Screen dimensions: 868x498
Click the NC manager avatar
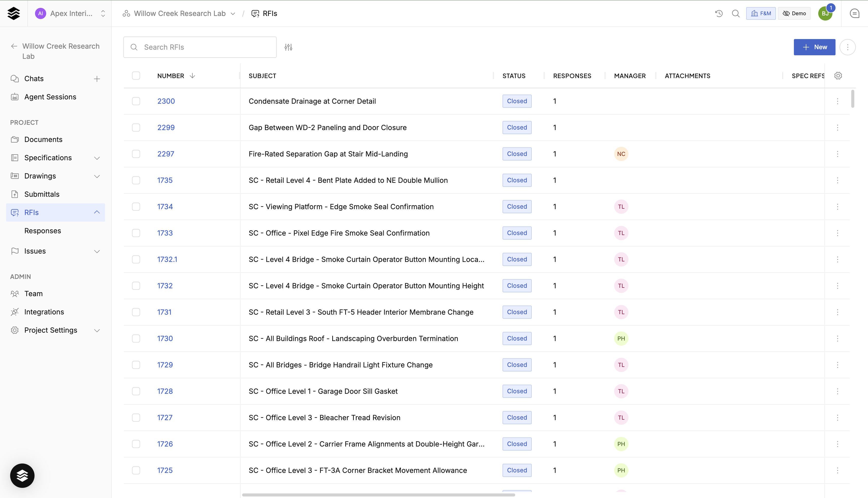(621, 154)
